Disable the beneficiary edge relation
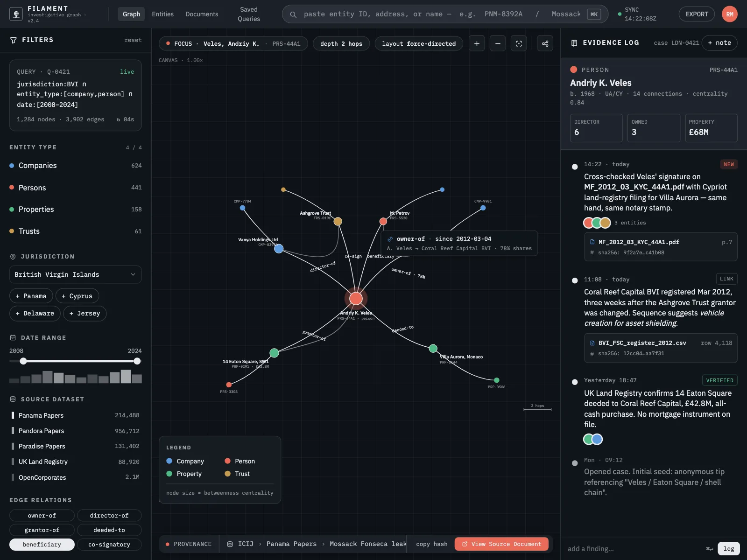The image size is (747, 560). point(42,545)
